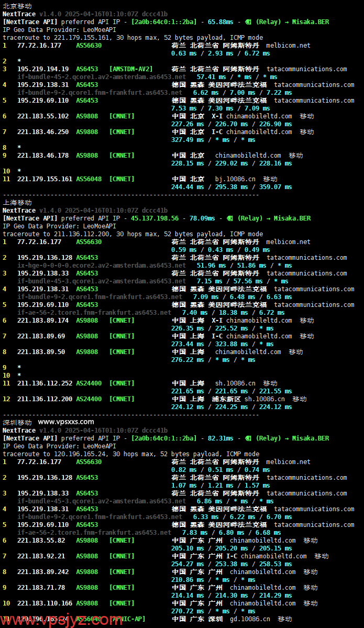Click the 浦东新区 location text
The height and width of the screenshot is (628, 364).
pyautogui.click(x=226, y=399)
